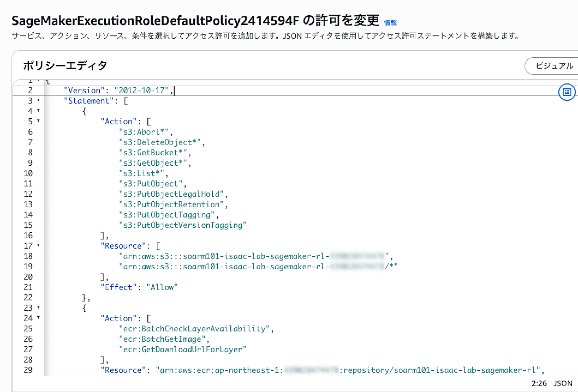578x392 pixels.
Task: Select line number 16 in the gutter
Action: pos(28,236)
